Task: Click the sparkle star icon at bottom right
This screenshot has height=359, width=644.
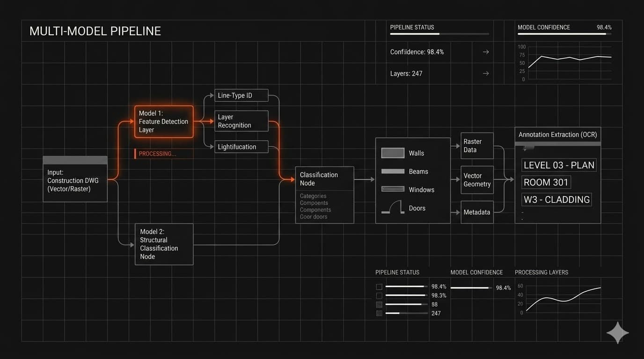Action: pyautogui.click(x=617, y=333)
